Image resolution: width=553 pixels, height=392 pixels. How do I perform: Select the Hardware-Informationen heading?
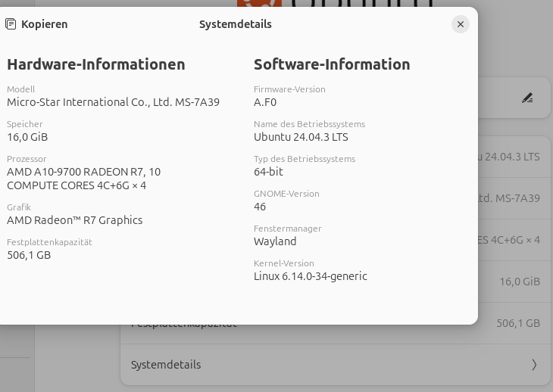point(96,64)
